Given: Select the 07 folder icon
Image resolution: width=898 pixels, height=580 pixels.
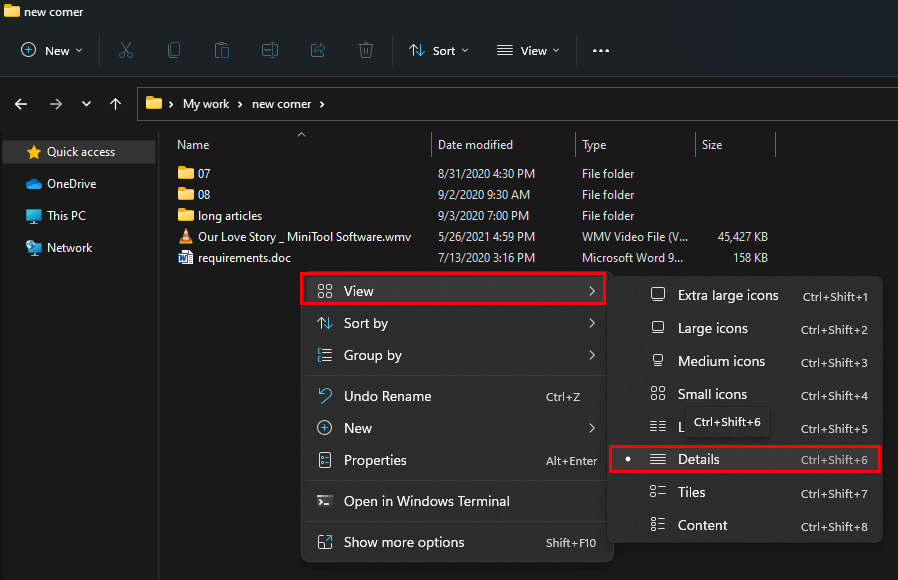Looking at the screenshot, I should click(x=186, y=172).
